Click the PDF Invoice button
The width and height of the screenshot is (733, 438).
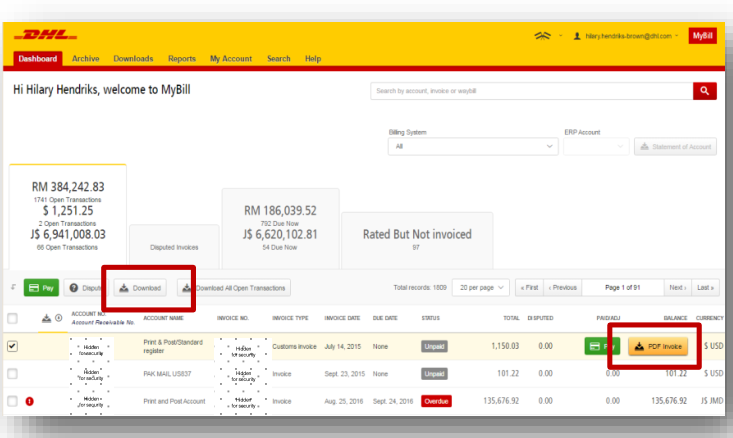[658, 346]
